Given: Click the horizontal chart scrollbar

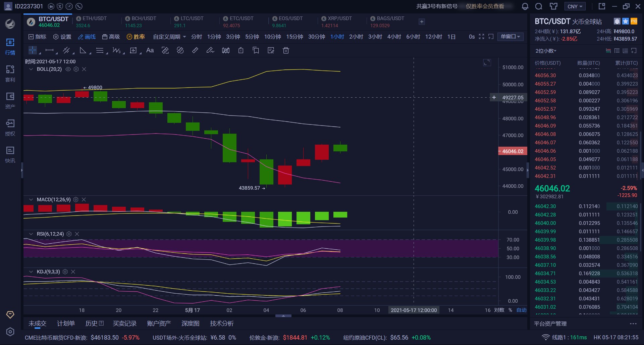Looking at the screenshot, I should point(283,316).
